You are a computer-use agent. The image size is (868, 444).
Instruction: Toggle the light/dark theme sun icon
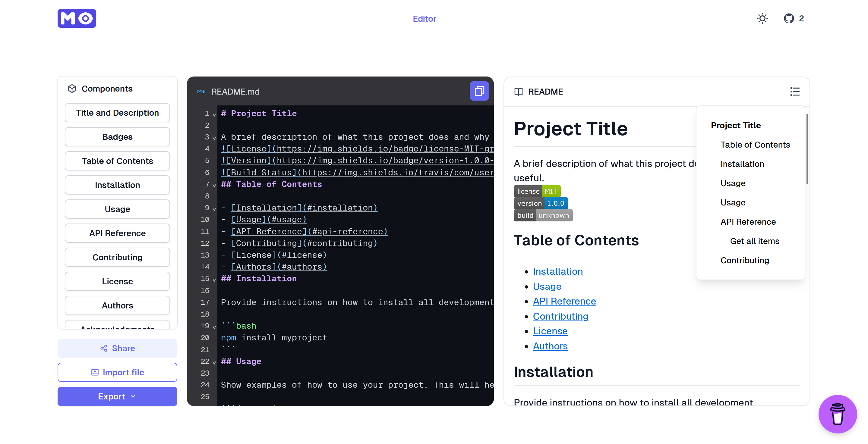[x=762, y=18]
